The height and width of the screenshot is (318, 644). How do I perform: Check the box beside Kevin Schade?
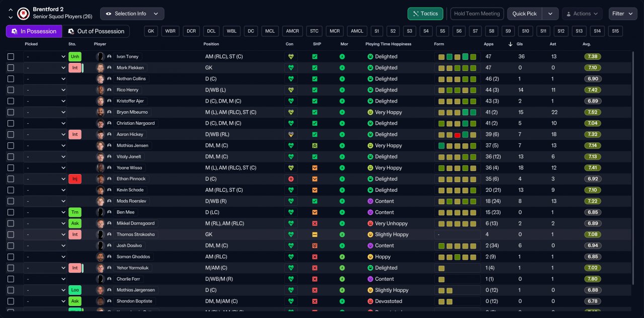pyautogui.click(x=11, y=190)
